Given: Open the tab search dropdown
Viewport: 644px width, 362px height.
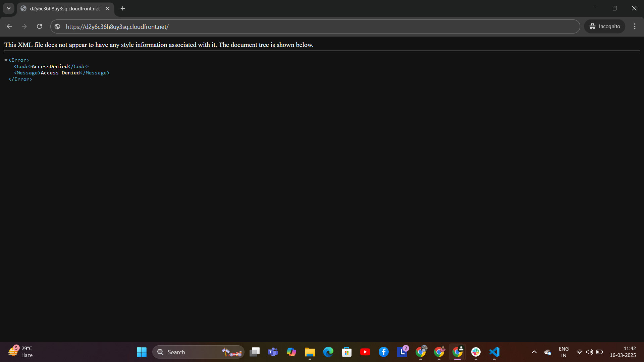Looking at the screenshot, I should click(x=9, y=8).
